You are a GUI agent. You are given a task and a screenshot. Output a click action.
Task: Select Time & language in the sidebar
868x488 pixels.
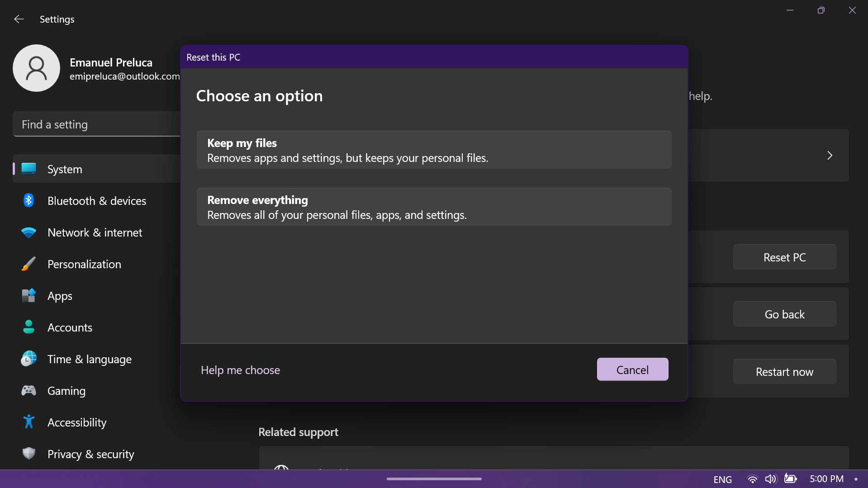(28, 359)
